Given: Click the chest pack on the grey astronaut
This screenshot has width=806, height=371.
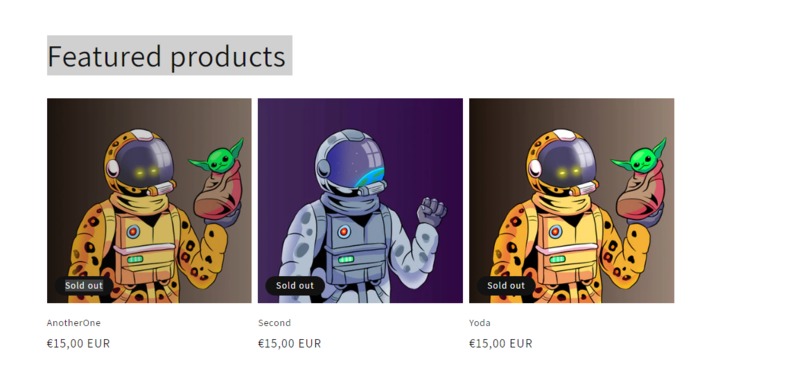Looking at the screenshot, I should click(356, 248).
